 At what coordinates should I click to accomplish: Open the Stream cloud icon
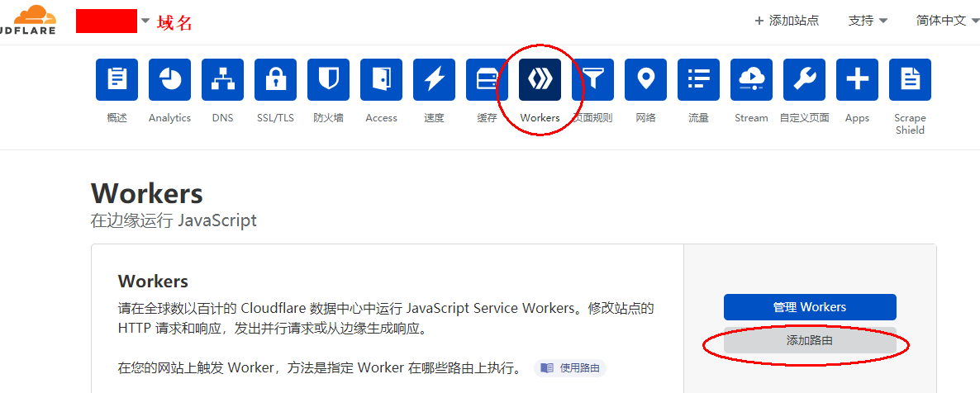click(751, 79)
